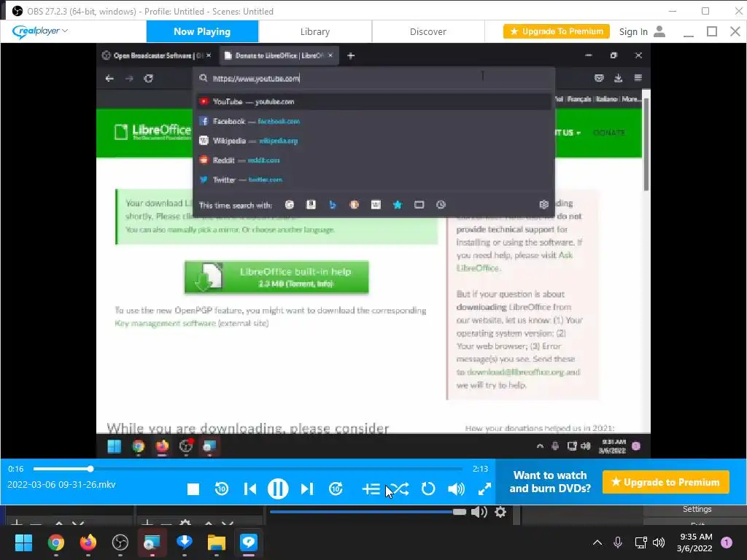Pause the playing video
Viewport: 747px width, 560px height.
pyautogui.click(x=278, y=489)
